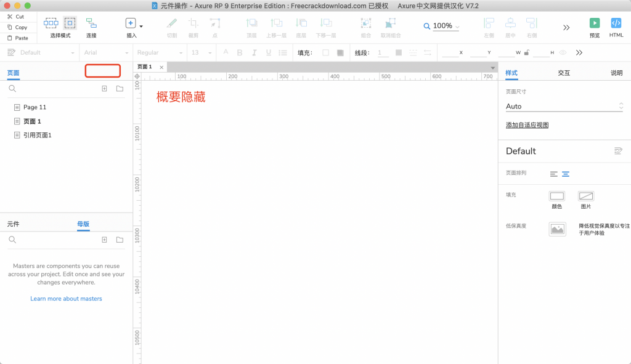Click add adaptive views (添加自适应视图) link
The height and width of the screenshot is (364, 631).
tap(527, 125)
